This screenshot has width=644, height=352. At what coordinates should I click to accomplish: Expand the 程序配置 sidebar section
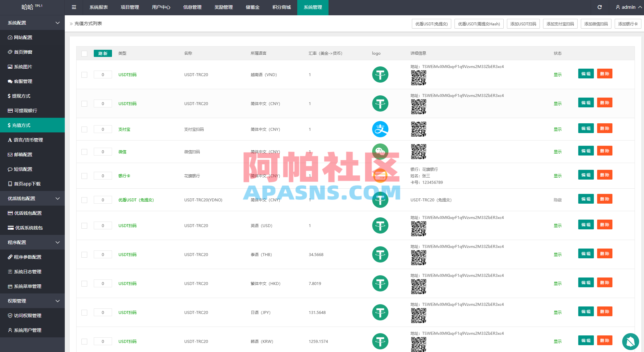32,242
